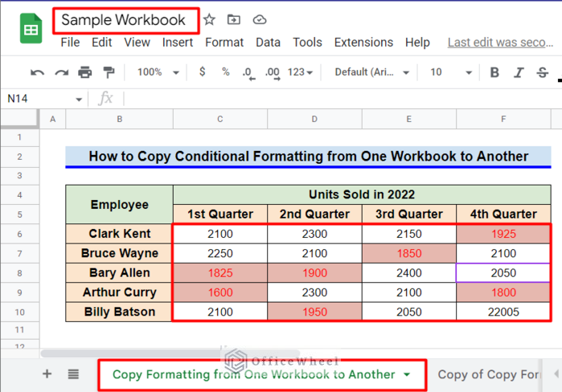Print the spreadsheet using printer icon
Screen dimensions: 562x392
(85, 72)
